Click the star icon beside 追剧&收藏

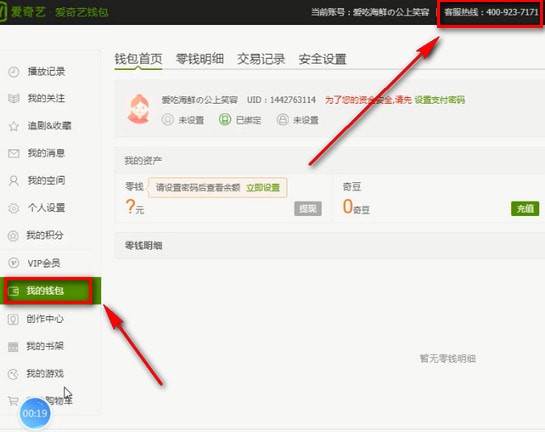pos(14,126)
